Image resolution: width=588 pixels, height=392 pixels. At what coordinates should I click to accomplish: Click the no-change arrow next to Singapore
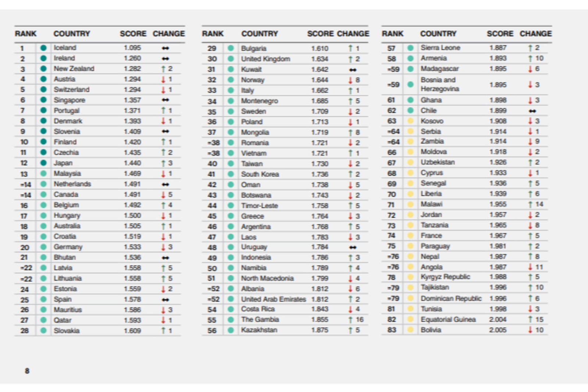click(166, 100)
